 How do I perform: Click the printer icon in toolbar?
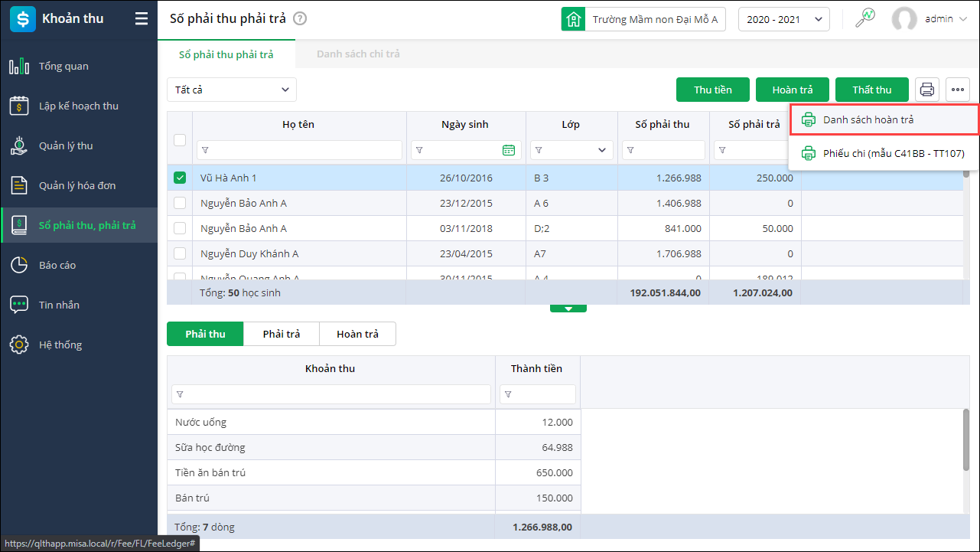point(927,90)
